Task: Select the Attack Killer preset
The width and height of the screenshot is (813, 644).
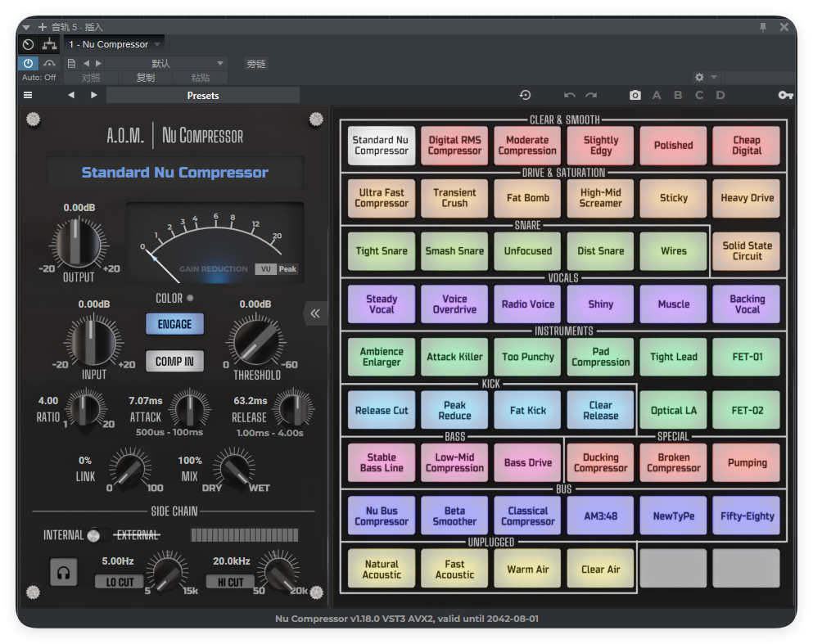Action: coord(454,357)
